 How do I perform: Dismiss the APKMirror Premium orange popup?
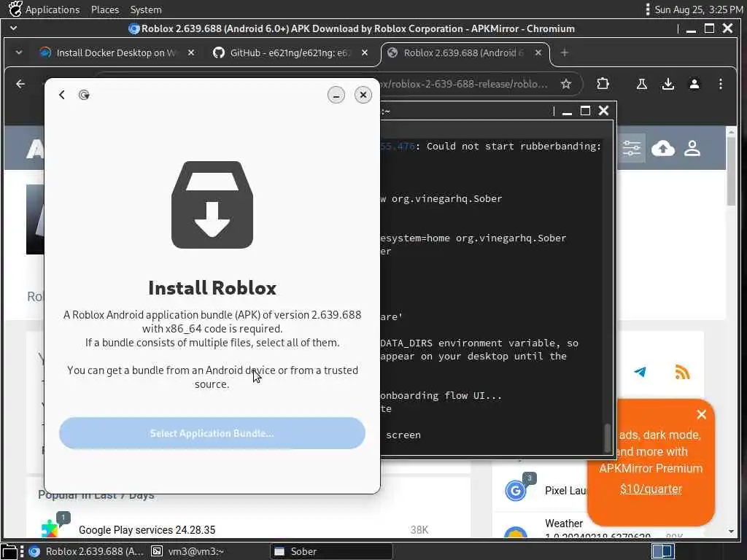(701, 414)
